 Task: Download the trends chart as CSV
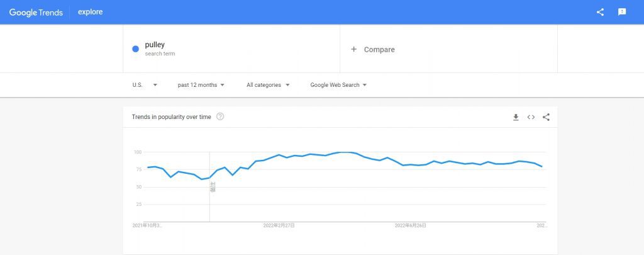pos(516,117)
